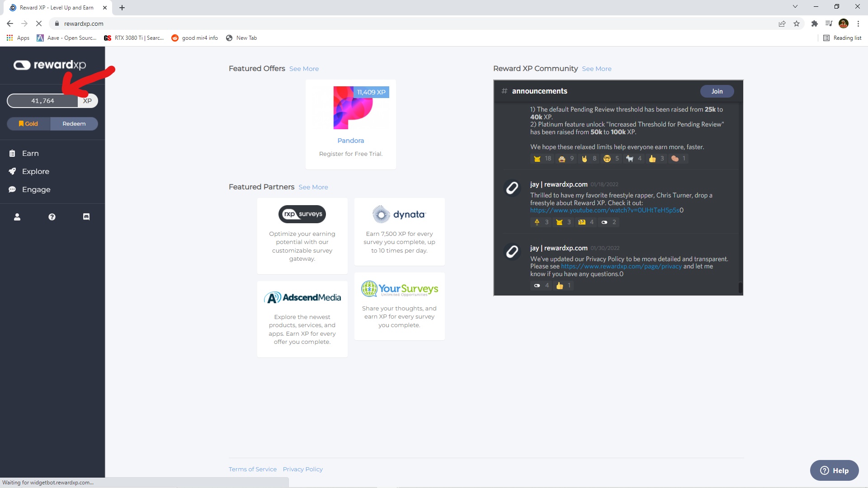Open the Reading list panel
This screenshot has width=868, height=488.
click(x=842, y=38)
